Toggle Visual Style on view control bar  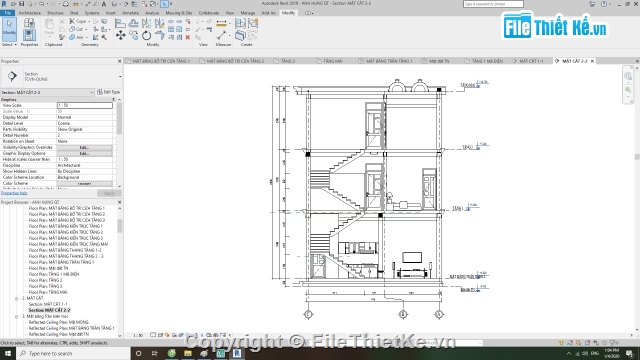[160, 335]
